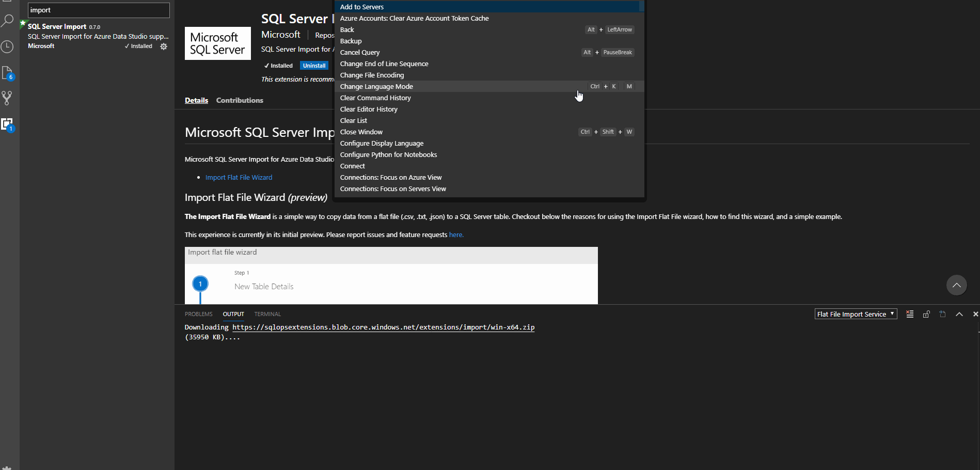The width and height of the screenshot is (980, 470).
Task: Maximize the Output panel with chevron
Action: coord(959,314)
